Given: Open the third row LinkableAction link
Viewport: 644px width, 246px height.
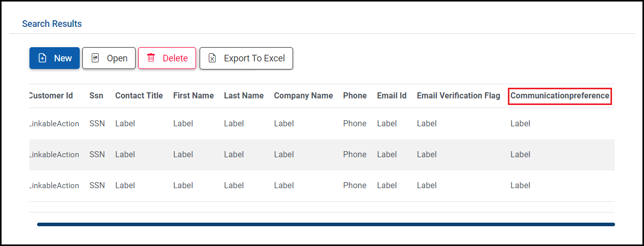Looking at the screenshot, I should coord(54,186).
